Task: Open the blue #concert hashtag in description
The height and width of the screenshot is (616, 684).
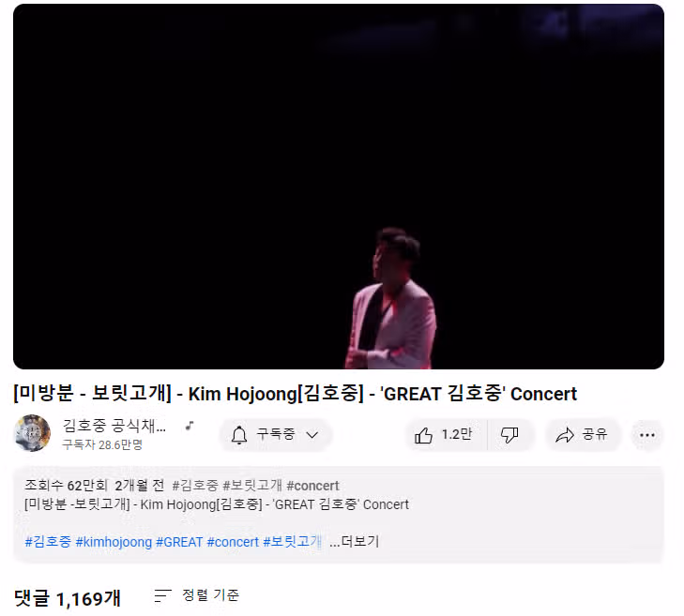Action: click(233, 542)
